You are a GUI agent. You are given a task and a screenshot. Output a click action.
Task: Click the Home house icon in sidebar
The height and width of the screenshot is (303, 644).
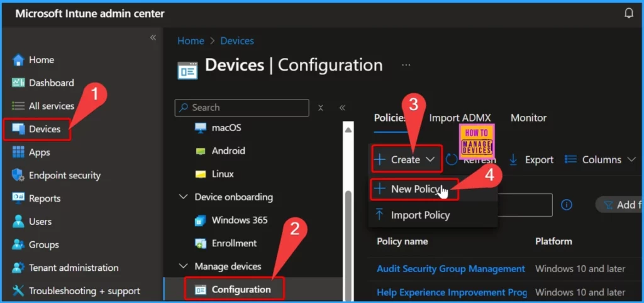18,60
